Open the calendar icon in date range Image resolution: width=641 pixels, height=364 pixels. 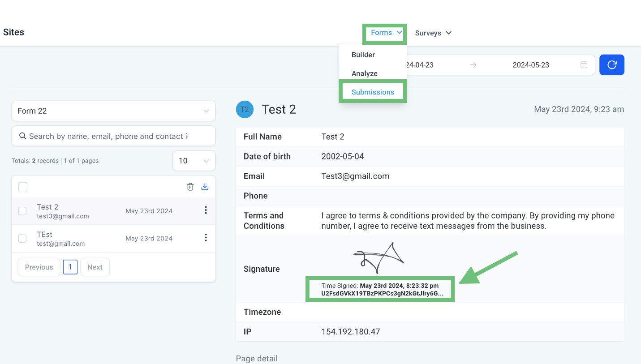click(584, 65)
